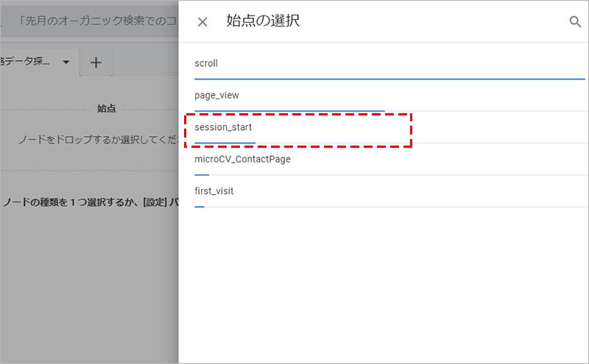The height and width of the screenshot is (364, 589).
Task: Click the short bar under microCV_ContactPage
Action: [x=202, y=175]
